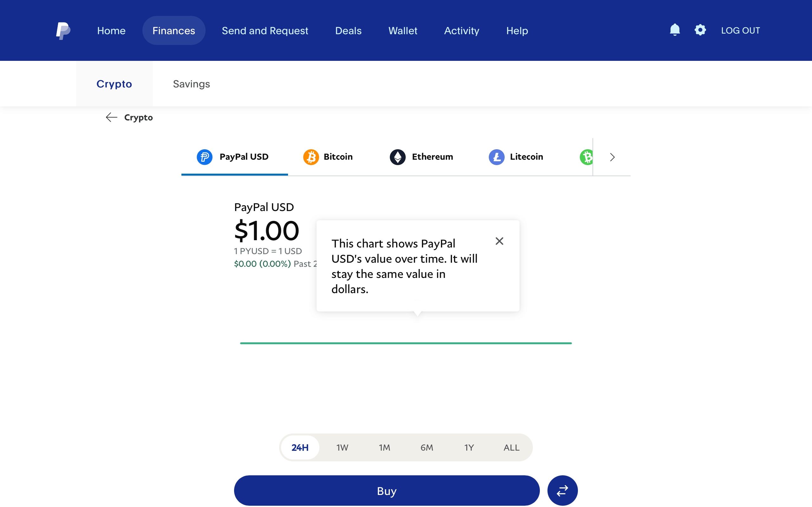
Task: Select the Bitcoin icon
Action: click(311, 157)
